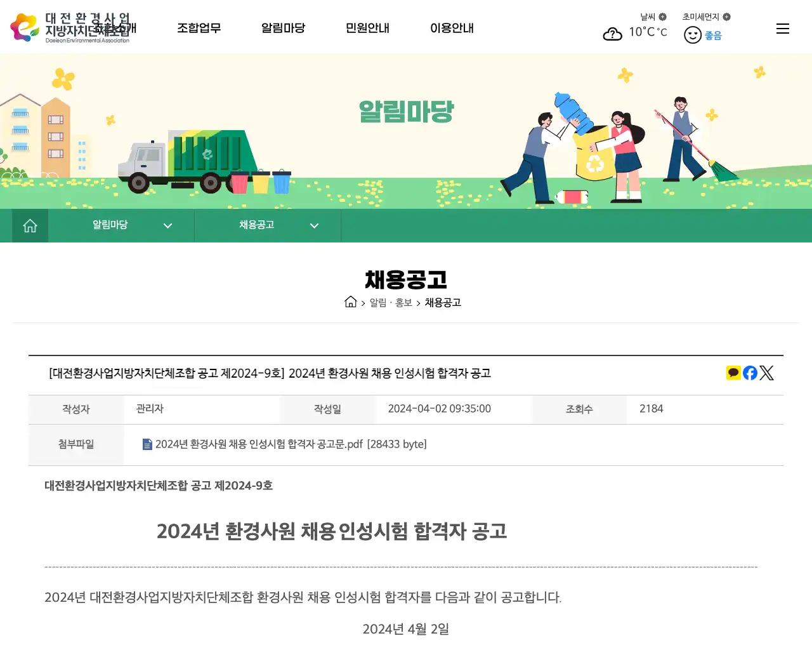Expand weather details with the 날씨 plus toggle
Screen dimensions: 812x650
[664, 17]
